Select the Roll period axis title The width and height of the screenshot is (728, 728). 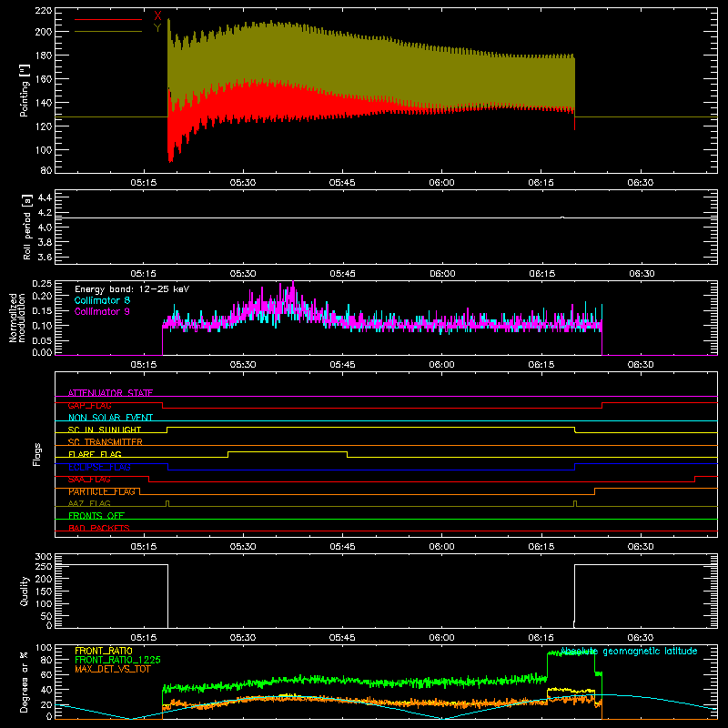(26, 227)
